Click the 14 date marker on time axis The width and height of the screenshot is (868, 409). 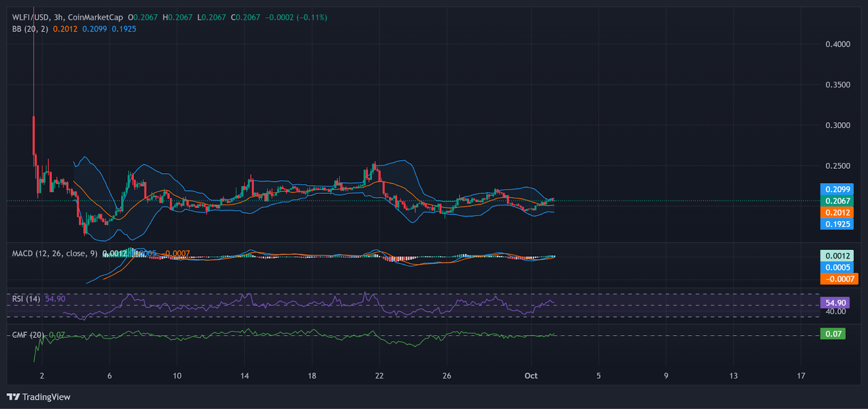point(245,376)
